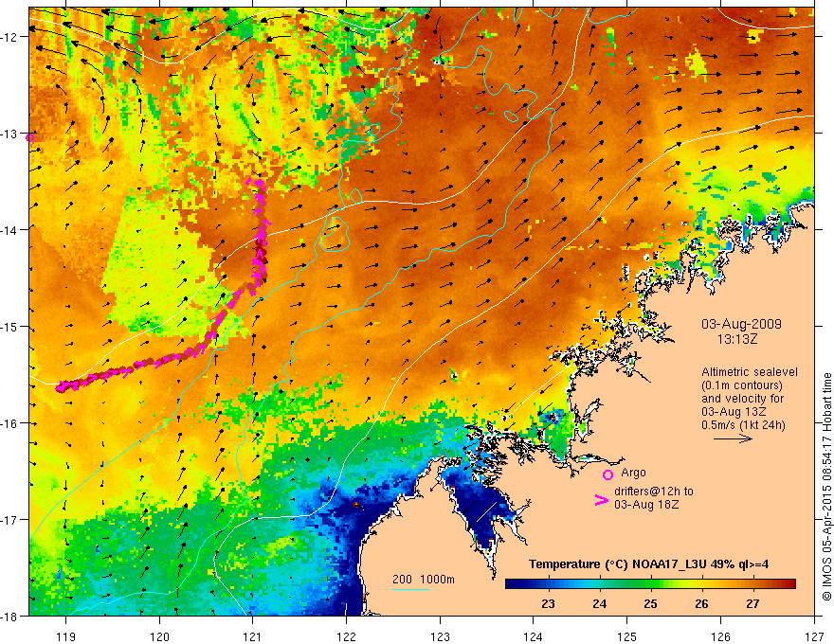
Task: Click latitude axis label -12
Action: click(9, 37)
